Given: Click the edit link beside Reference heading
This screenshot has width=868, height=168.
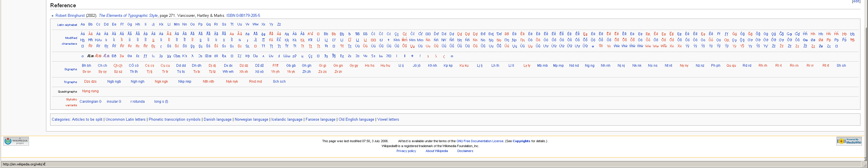Looking at the screenshot, I should tap(856, 1).
